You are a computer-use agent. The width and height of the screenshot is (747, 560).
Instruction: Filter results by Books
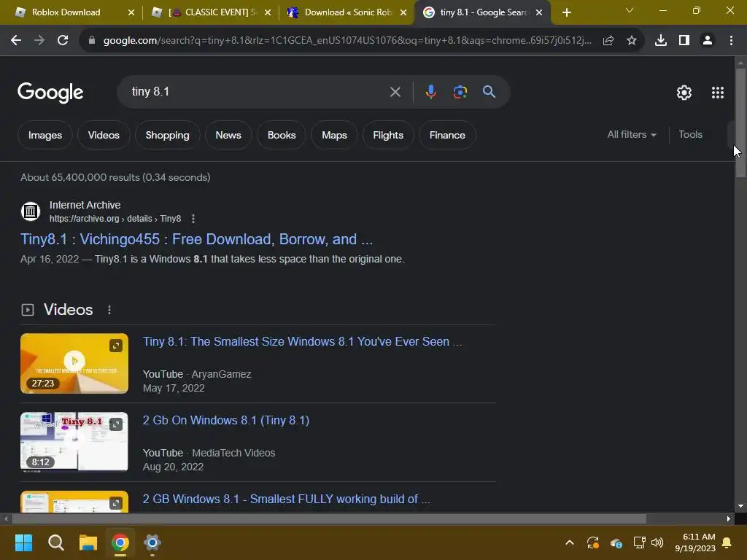[282, 135]
